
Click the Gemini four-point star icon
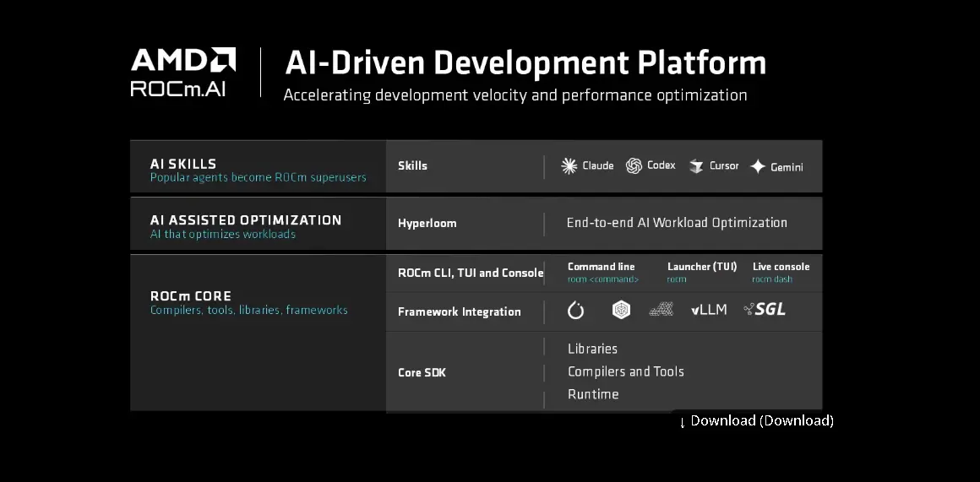758,166
